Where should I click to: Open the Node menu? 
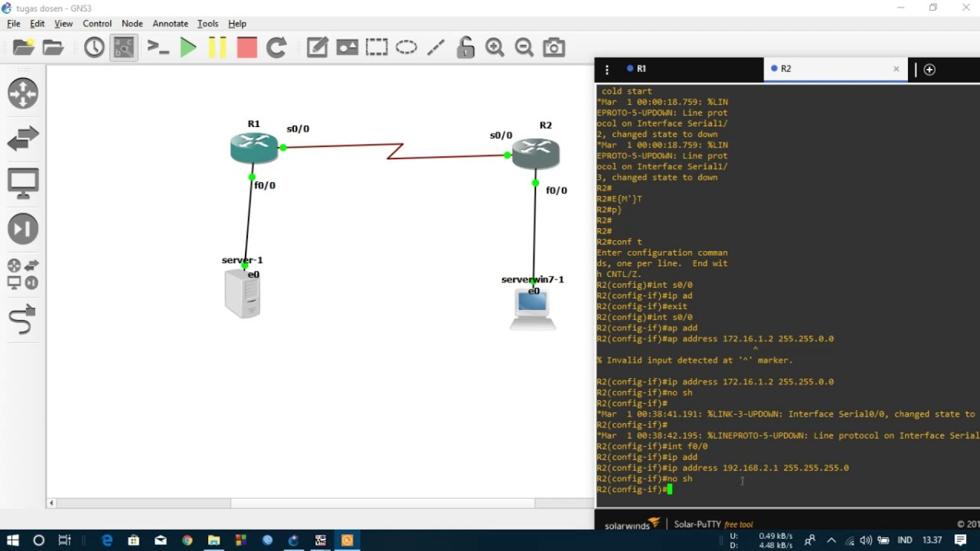coord(132,24)
